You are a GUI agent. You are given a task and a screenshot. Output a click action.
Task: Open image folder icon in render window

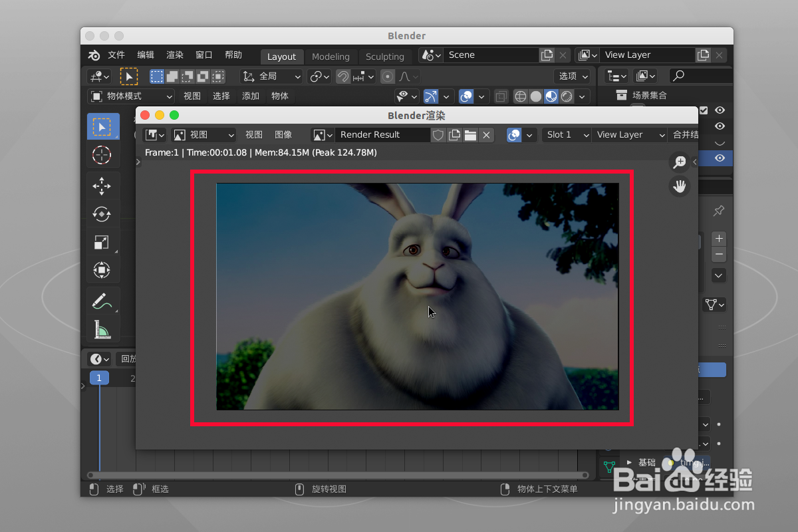470,135
